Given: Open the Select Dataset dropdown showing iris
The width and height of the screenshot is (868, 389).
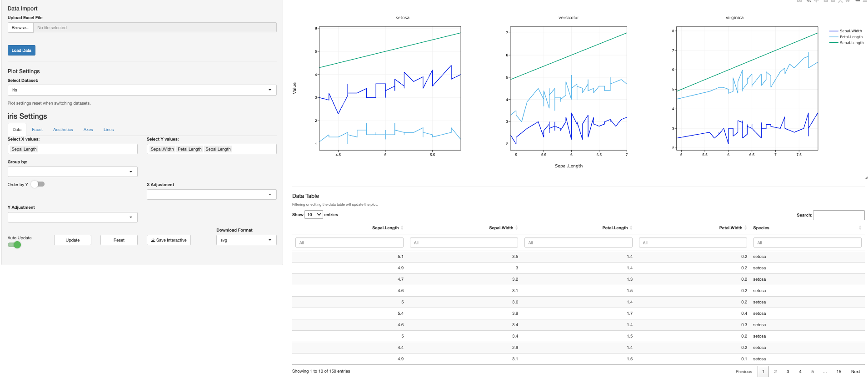Looking at the screenshot, I should point(142,90).
